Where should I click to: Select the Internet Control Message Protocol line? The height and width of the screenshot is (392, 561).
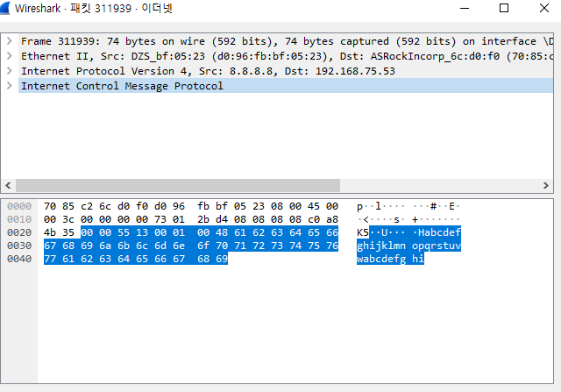pyautogui.click(x=287, y=86)
